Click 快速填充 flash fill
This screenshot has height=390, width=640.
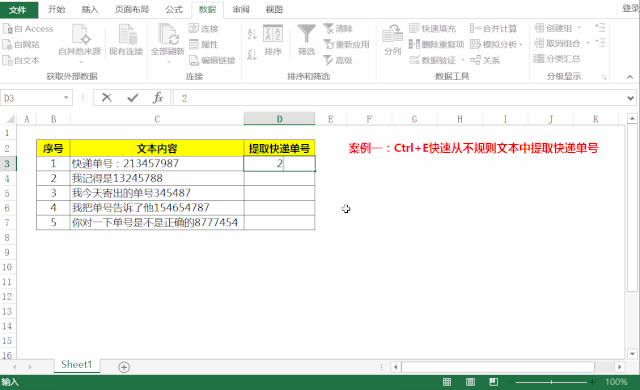pos(433,29)
